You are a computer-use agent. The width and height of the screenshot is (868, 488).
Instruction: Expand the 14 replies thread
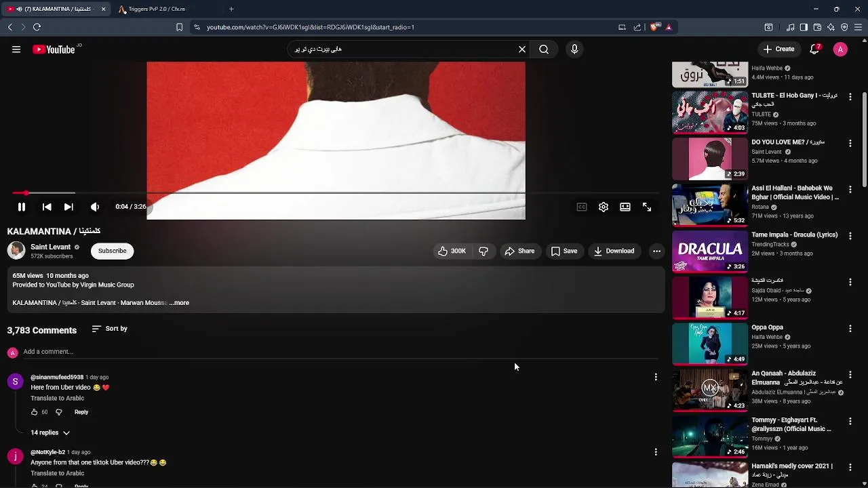[50, 432]
